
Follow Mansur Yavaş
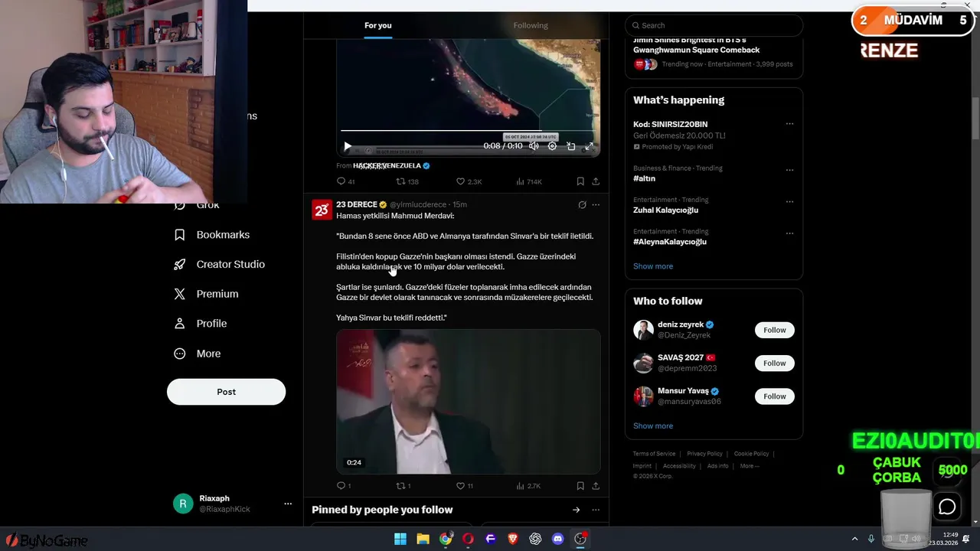(774, 396)
